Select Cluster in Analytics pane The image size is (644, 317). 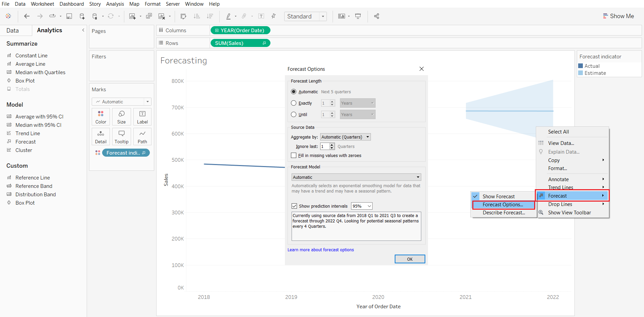(x=24, y=150)
